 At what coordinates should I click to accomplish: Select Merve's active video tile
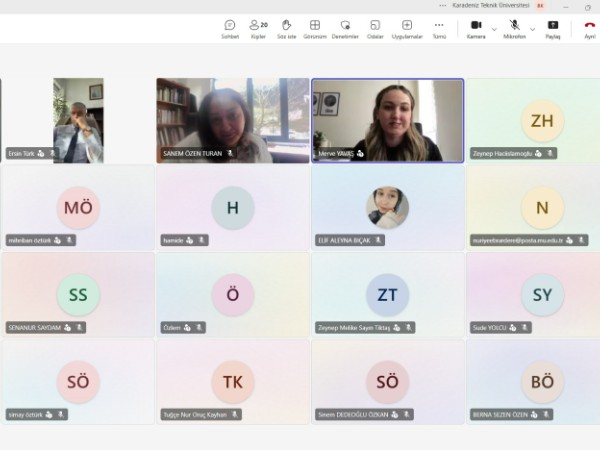[x=388, y=120]
